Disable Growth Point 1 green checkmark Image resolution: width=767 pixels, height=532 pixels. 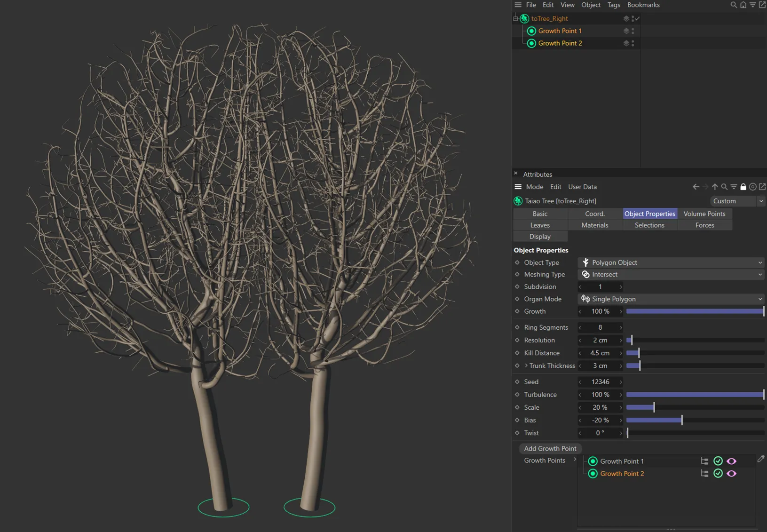[718, 461]
